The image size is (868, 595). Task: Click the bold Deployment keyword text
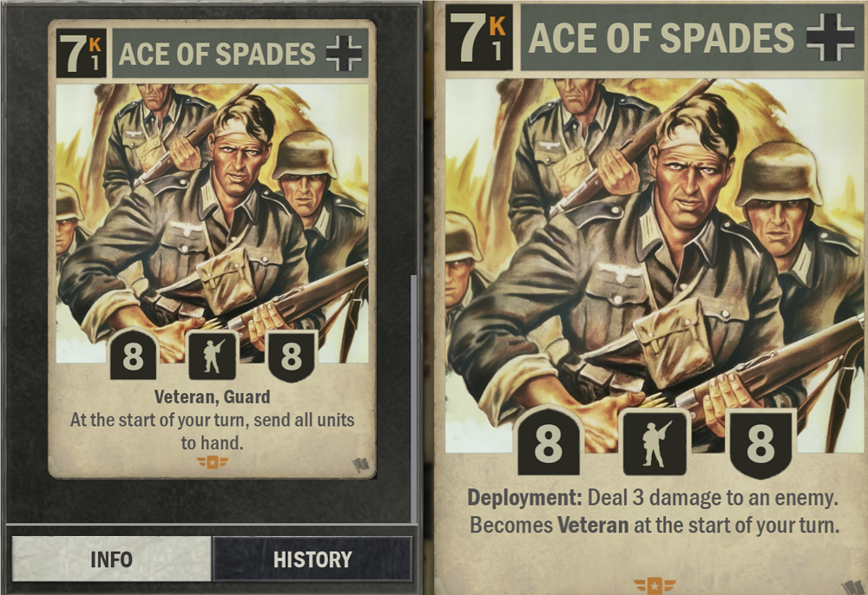tap(524, 498)
